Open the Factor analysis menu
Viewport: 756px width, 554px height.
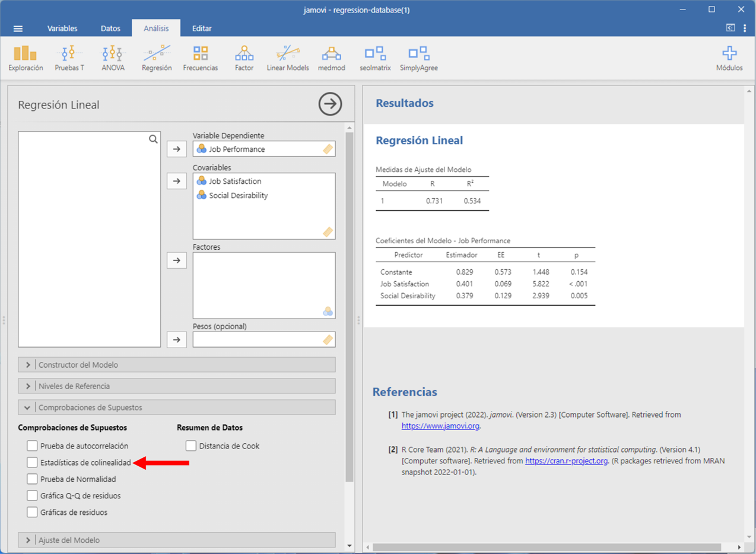(244, 58)
